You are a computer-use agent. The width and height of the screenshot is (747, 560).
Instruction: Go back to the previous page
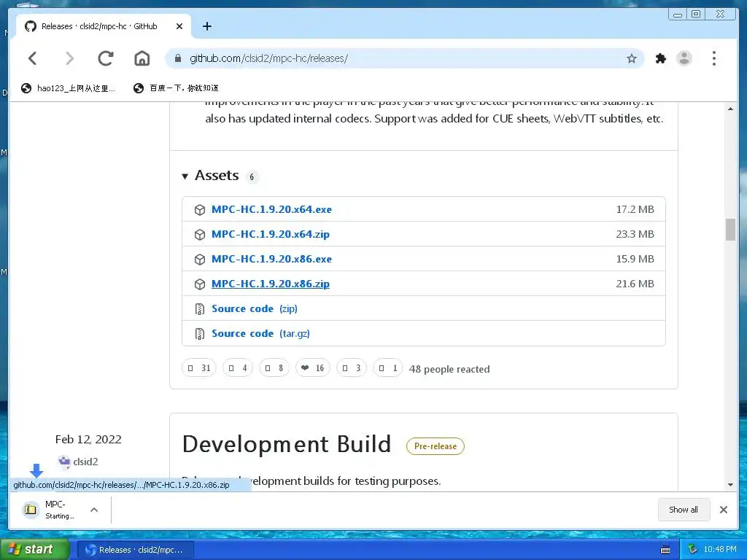(x=32, y=58)
